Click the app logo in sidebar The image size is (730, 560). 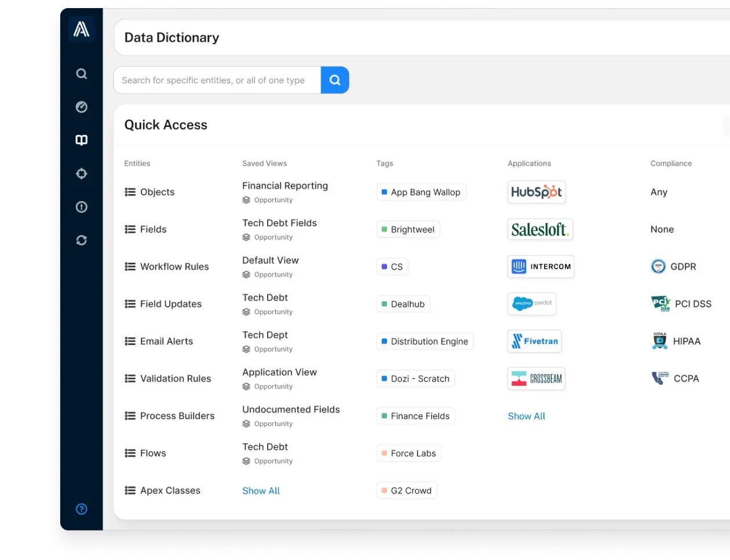point(82,28)
